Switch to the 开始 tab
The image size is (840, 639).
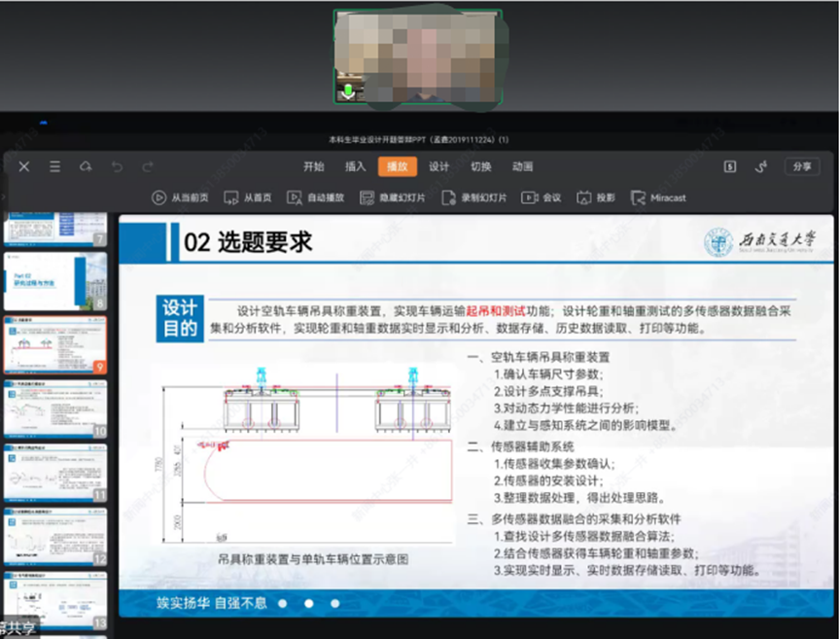point(313,166)
